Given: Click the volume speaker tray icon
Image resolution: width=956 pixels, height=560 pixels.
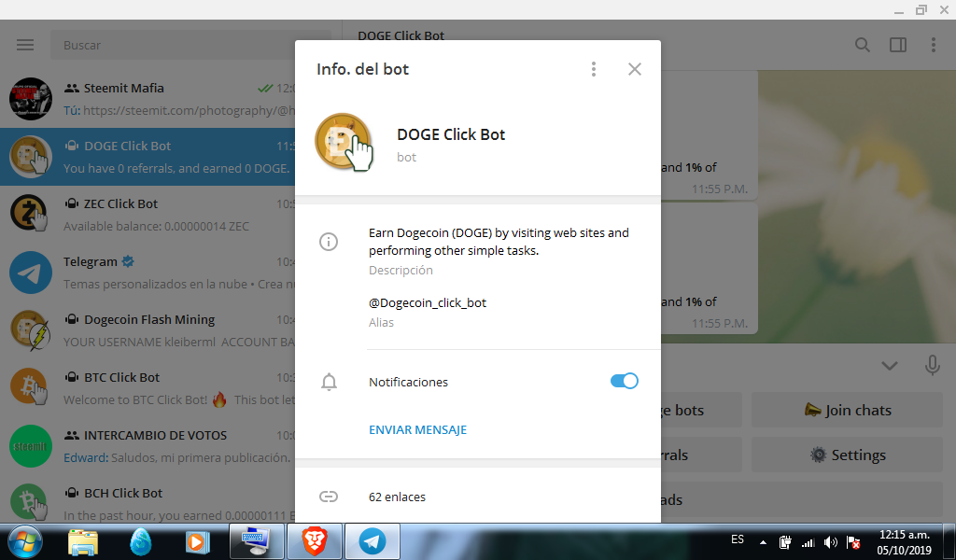Looking at the screenshot, I should (830, 542).
